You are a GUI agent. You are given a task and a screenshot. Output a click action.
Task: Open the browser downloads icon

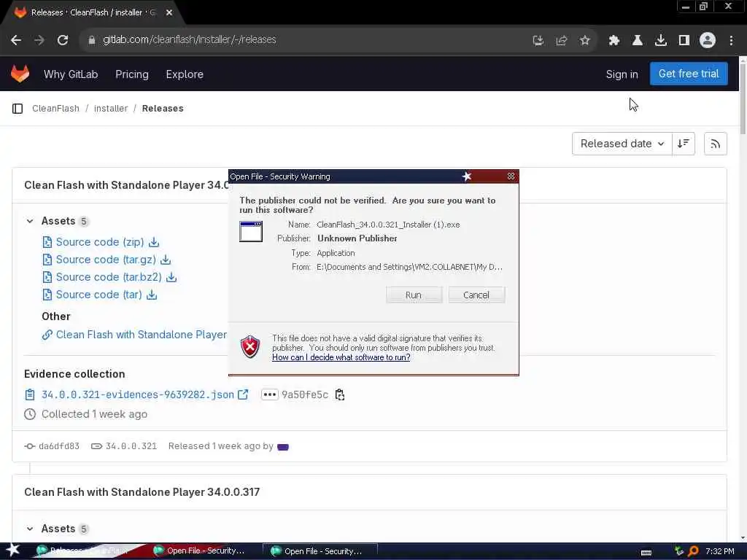661,41
